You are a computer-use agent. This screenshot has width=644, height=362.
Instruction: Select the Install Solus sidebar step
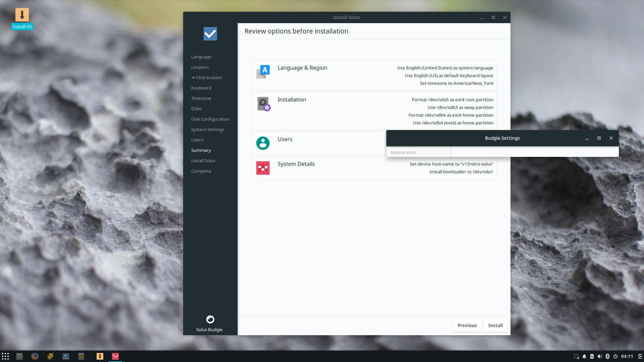click(x=203, y=161)
